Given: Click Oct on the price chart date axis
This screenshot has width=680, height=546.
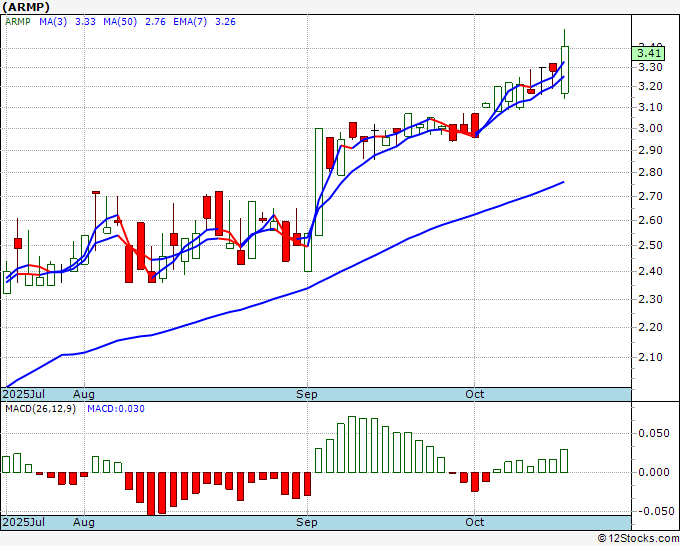Looking at the screenshot, I should coord(474,394).
